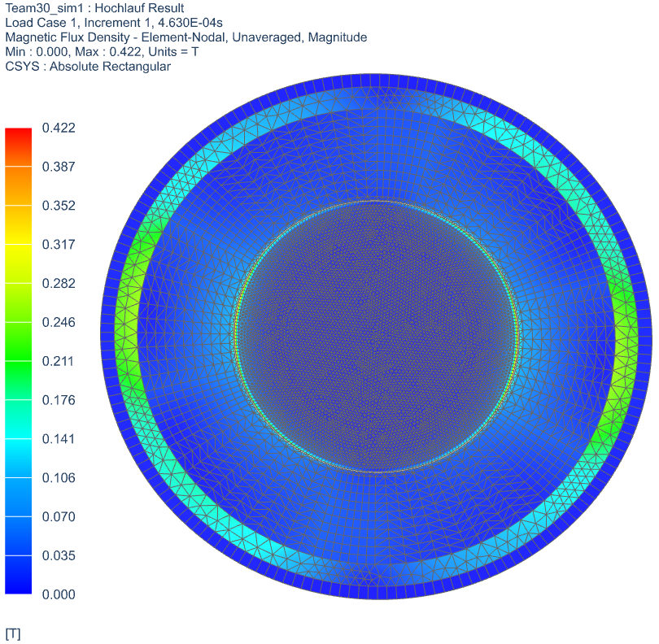Click the 0.317 legend label
Viewport: 659px width, 644px height.
click(59, 245)
